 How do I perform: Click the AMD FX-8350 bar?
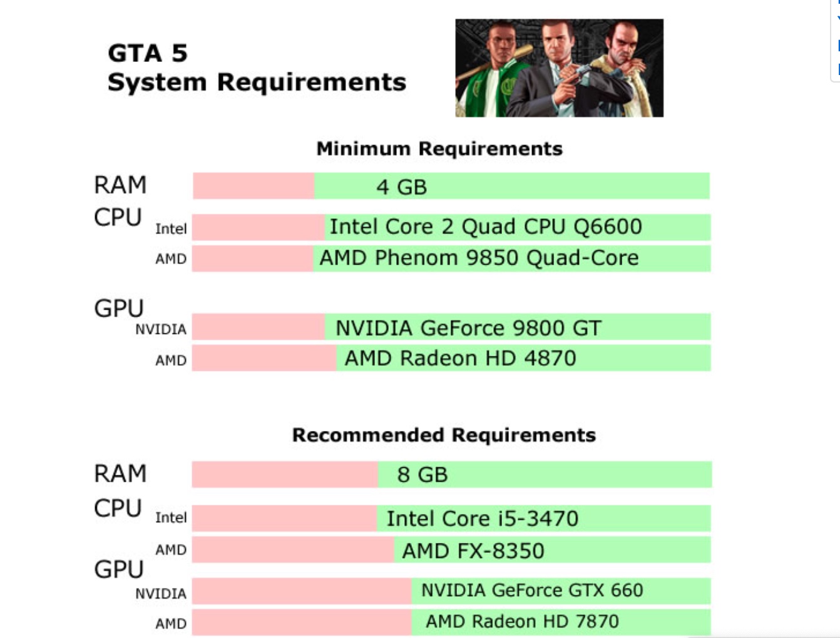(x=451, y=550)
